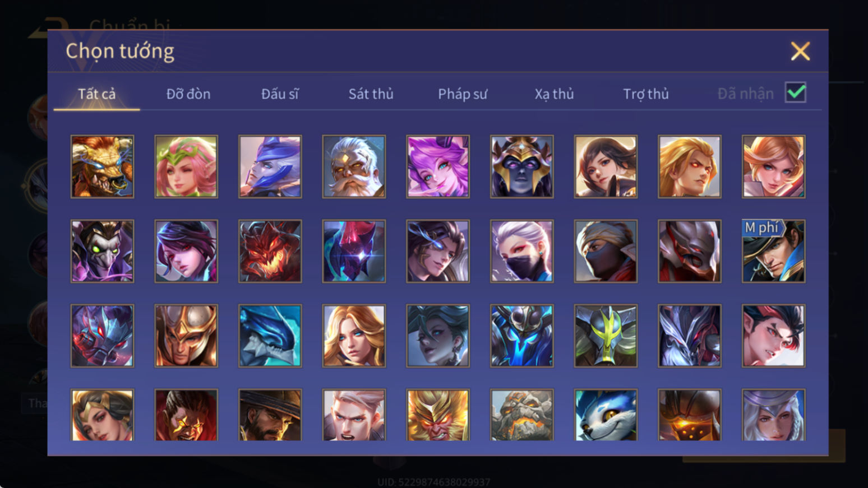This screenshot has width=868, height=488.
Task: Pick the blue shark hero portrait
Action: pos(270,336)
